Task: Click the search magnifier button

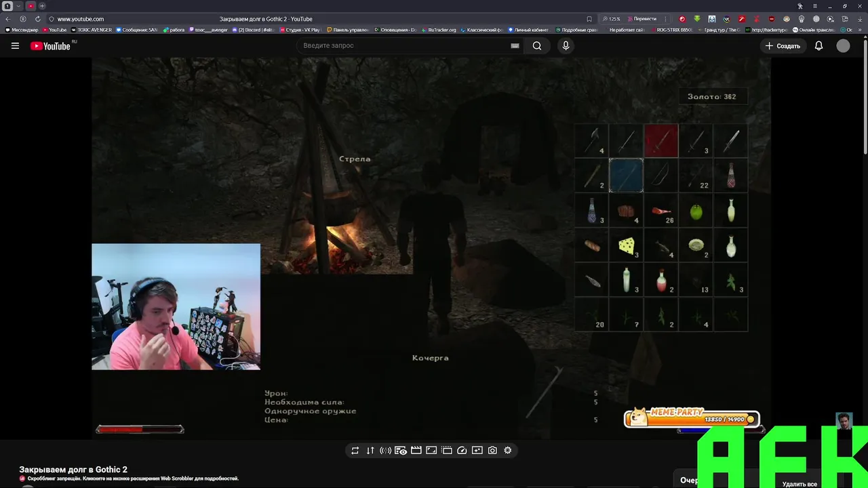Action: 537,45
